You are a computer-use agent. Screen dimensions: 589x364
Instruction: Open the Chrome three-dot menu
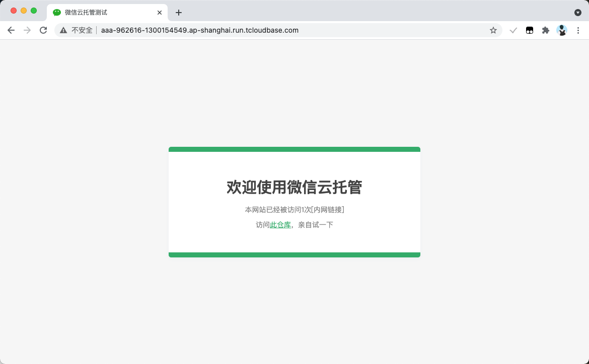(578, 30)
